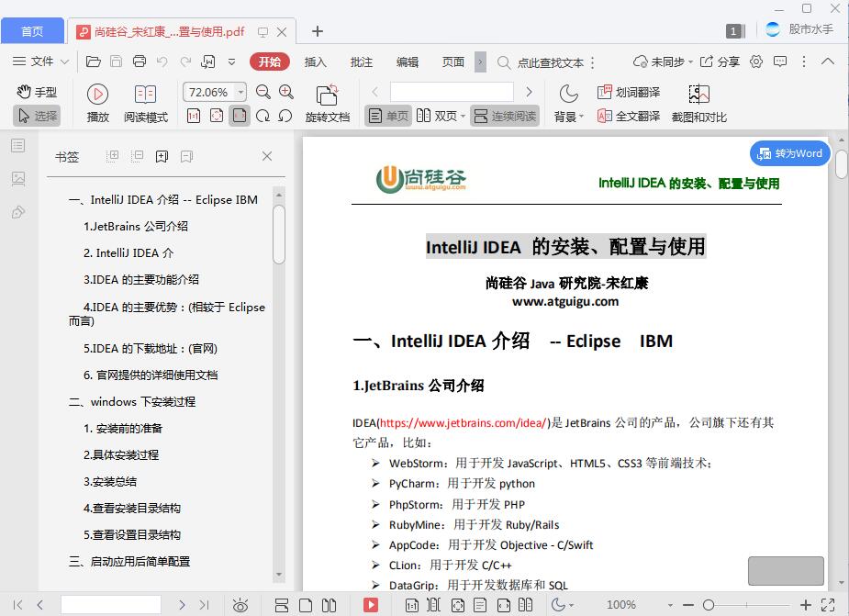849x616 pixels.
Task: Open bookmarks outline icon in sidebar
Action: pos(18,145)
